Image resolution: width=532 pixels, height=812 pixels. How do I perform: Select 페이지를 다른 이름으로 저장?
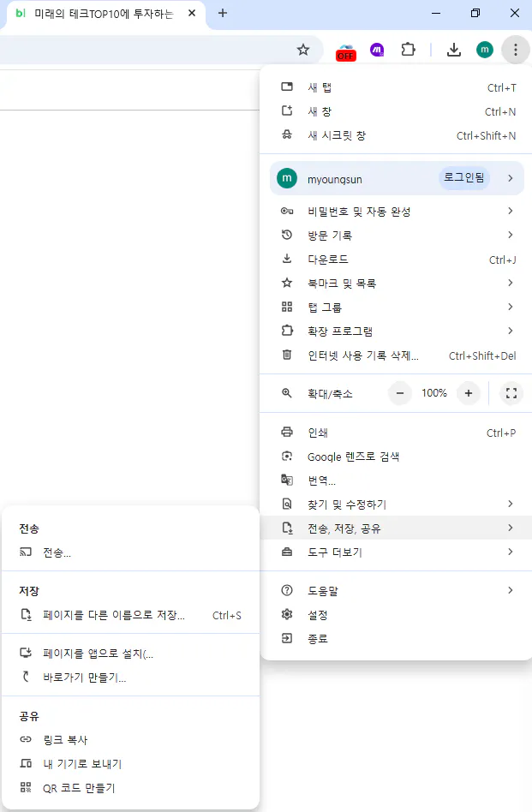[x=130, y=615]
